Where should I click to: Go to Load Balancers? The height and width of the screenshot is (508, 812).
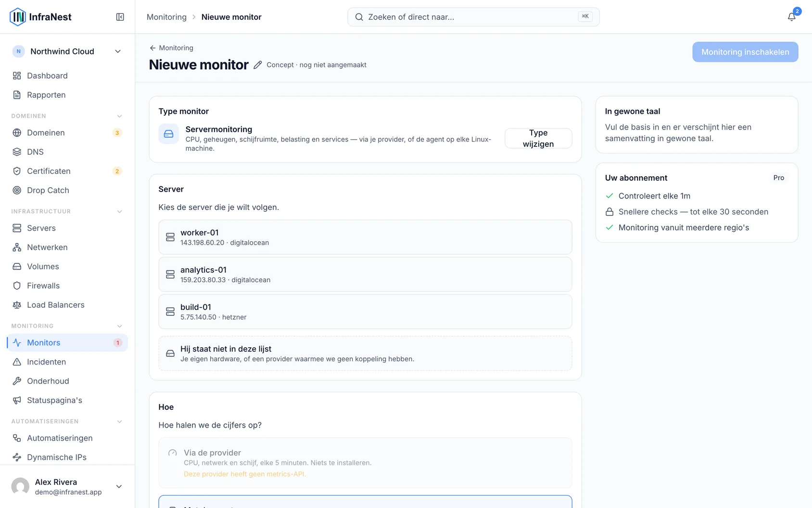67,305
